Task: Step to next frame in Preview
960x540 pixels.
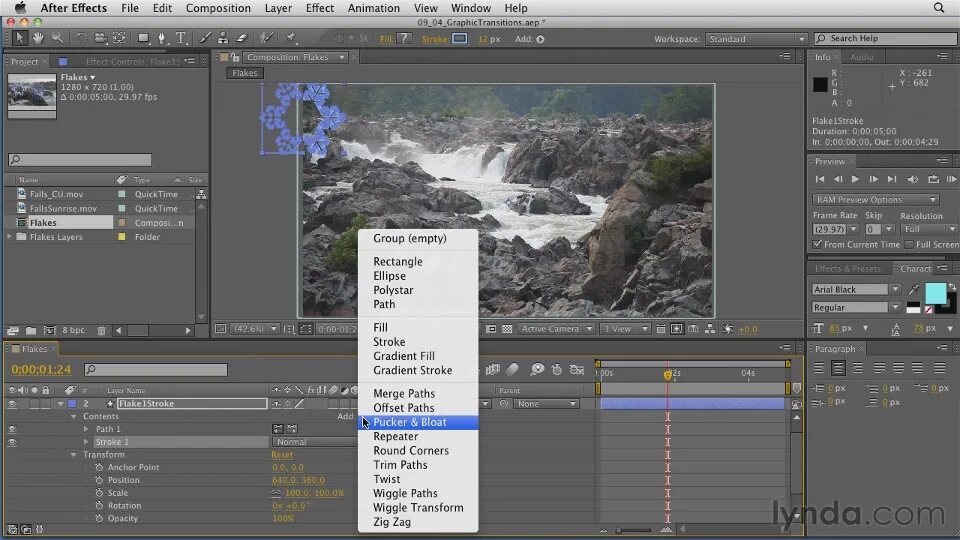Action: point(874,179)
